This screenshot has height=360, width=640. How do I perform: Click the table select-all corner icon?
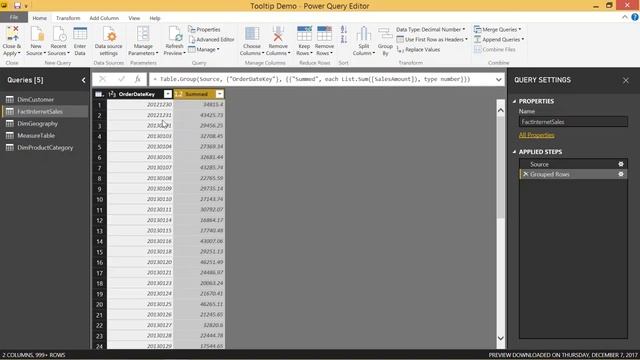[99, 94]
